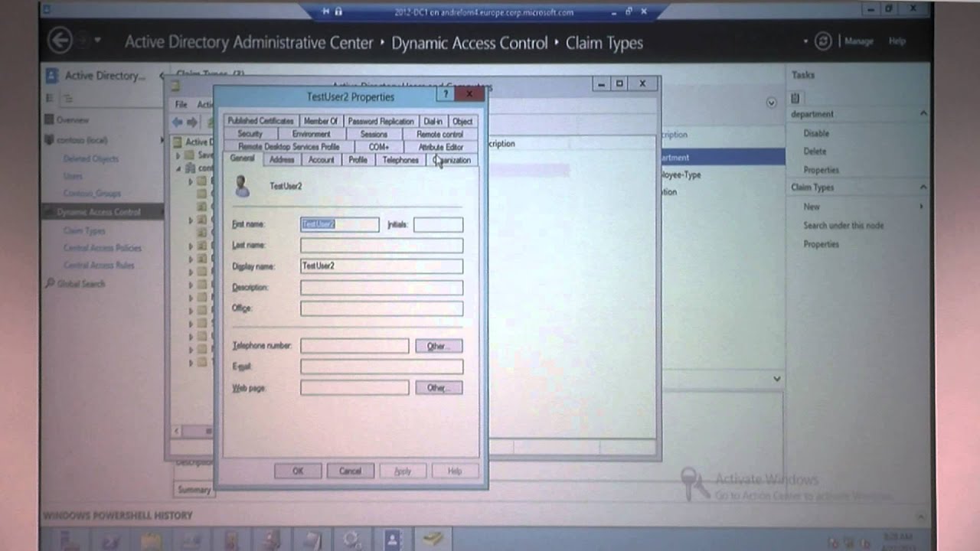This screenshot has height=551, width=980.
Task: Open the Remote control tab
Action: point(439,134)
